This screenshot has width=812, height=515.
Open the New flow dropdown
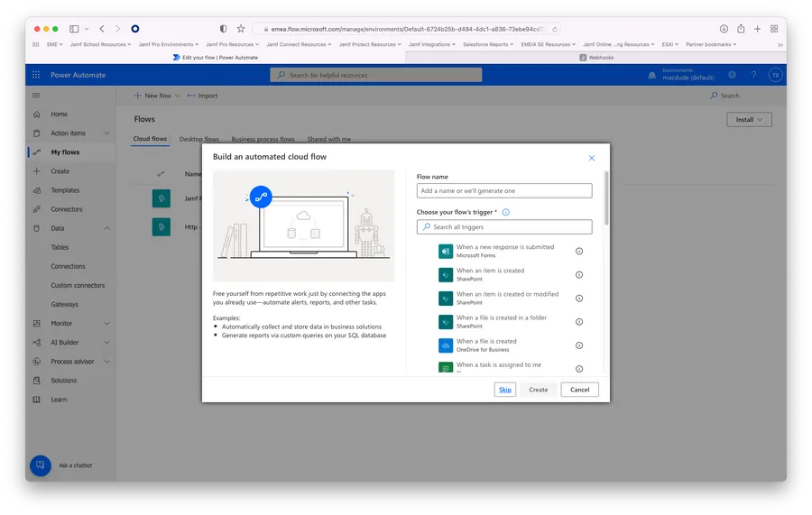click(157, 96)
